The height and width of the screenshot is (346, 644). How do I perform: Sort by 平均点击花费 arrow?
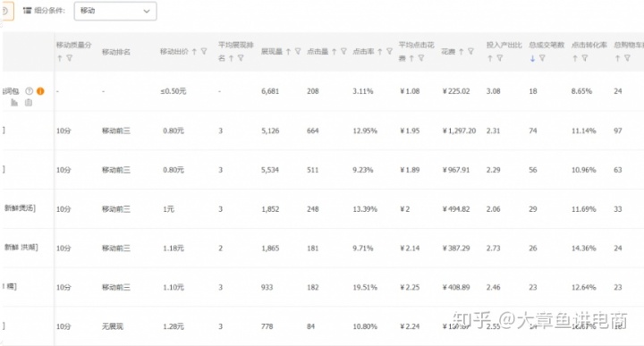pos(411,58)
